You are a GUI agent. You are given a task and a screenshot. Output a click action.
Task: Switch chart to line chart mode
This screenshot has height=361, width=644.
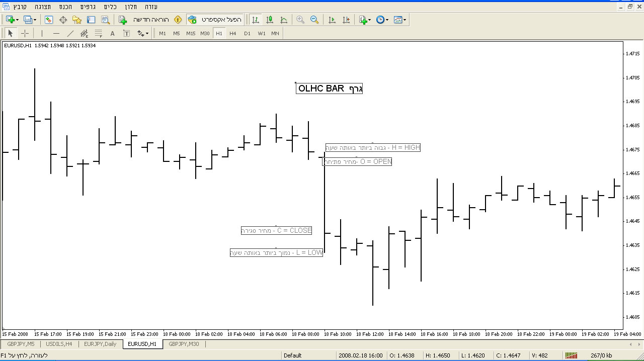[284, 20]
